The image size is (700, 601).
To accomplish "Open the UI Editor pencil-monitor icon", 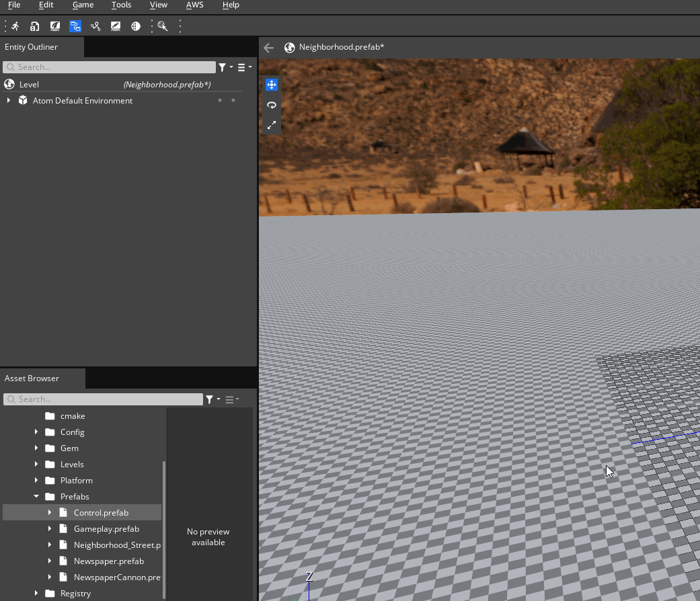I will pyautogui.click(x=116, y=26).
